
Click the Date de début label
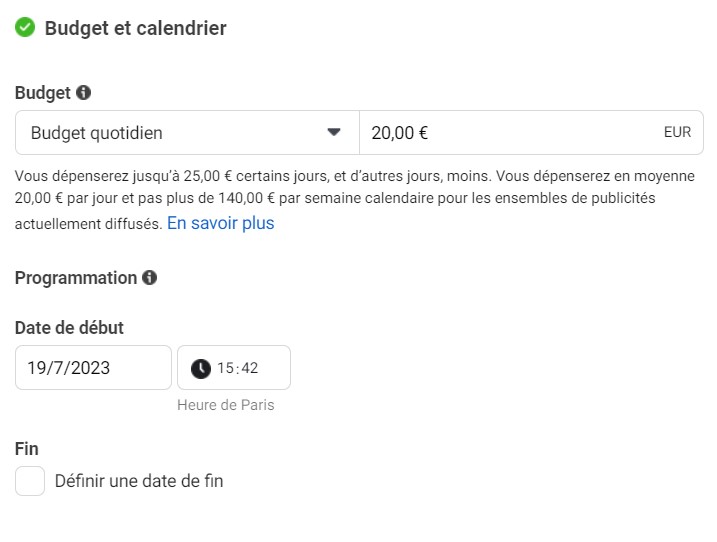[70, 328]
